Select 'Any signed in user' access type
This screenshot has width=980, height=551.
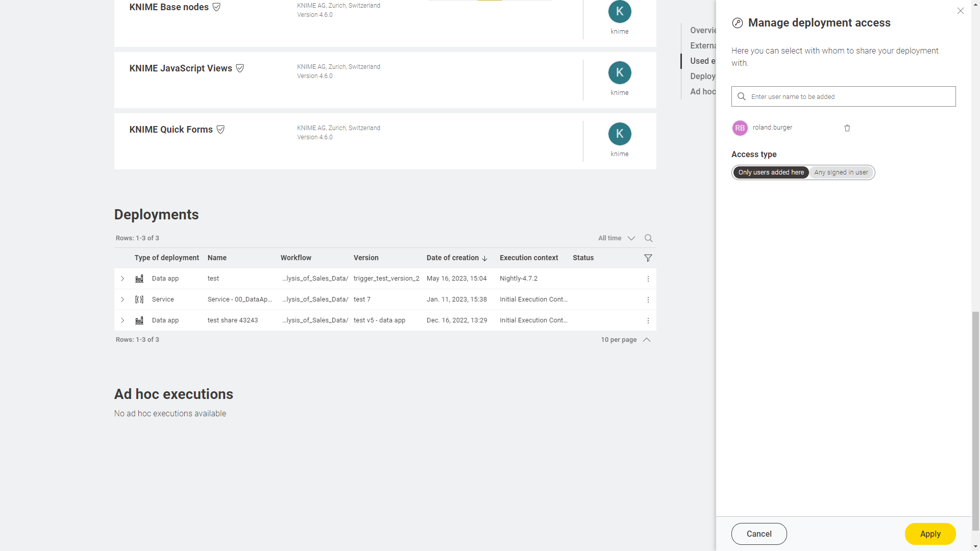tap(840, 171)
